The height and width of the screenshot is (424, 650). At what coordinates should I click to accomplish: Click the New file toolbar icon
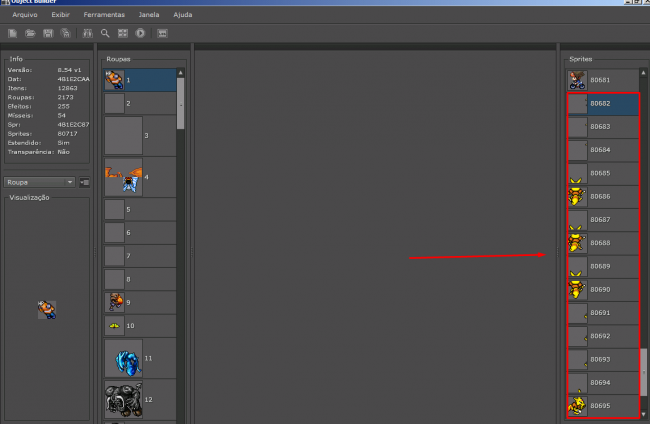click(13, 33)
